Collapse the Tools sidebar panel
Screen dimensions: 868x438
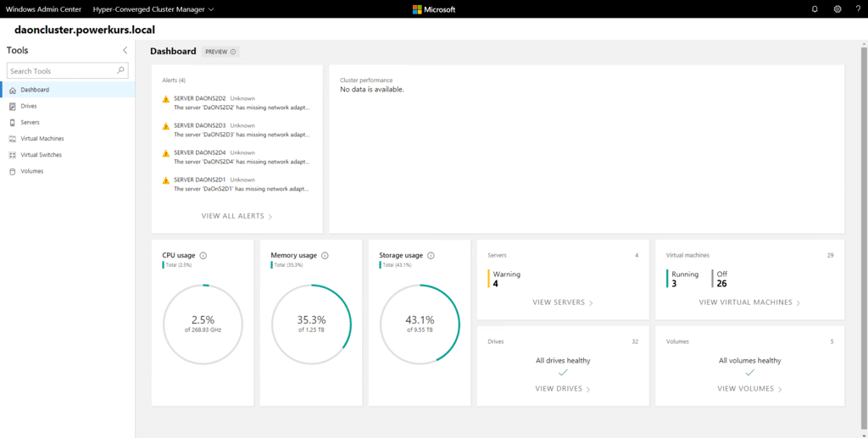coord(125,51)
